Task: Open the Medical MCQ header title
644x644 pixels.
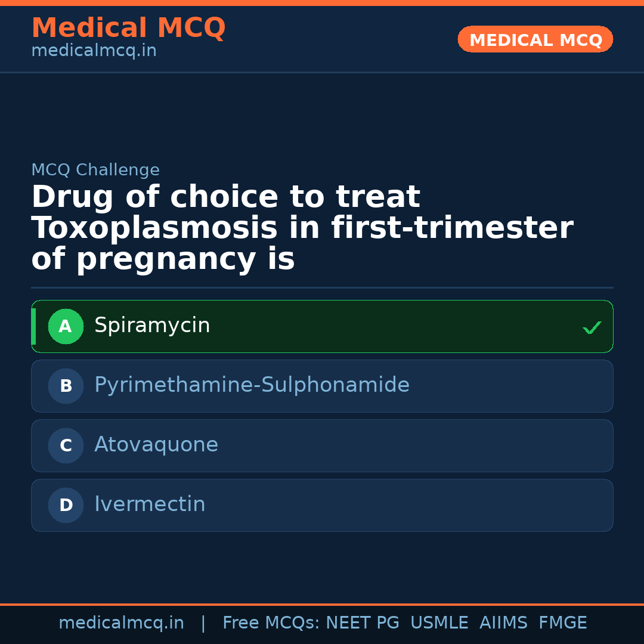Action: coord(128,28)
